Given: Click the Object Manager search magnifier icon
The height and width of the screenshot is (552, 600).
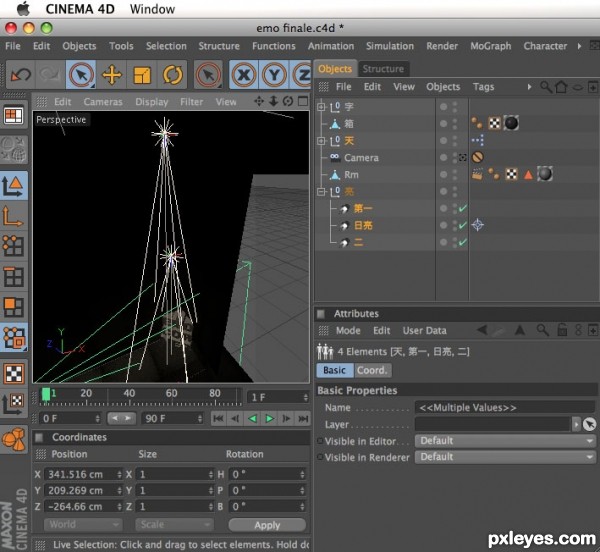Looking at the screenshot, I should click(x=546, y=87).
